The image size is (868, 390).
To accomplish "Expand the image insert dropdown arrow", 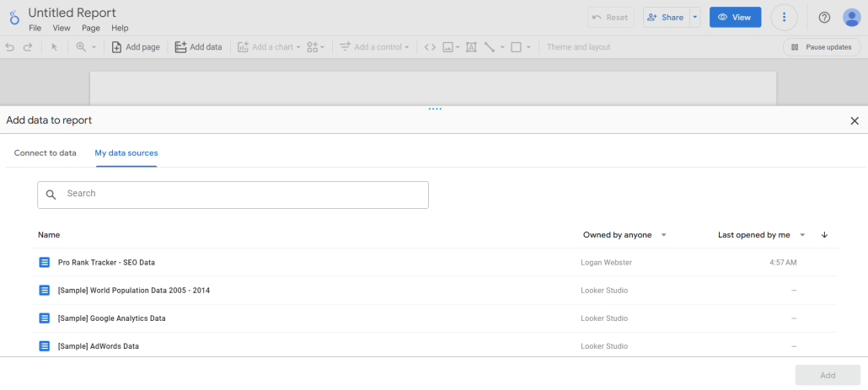I will (458, 47).
